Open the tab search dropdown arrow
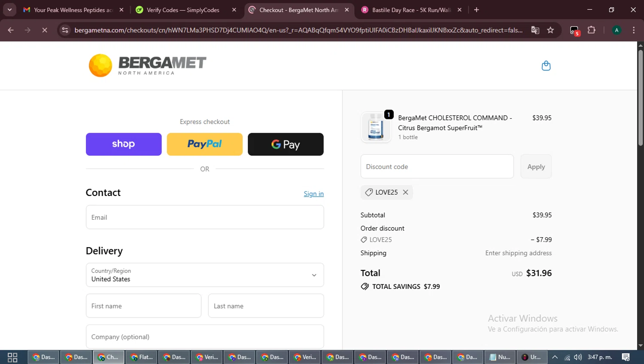This screenshot has width=644, height=364. (9, 10)
